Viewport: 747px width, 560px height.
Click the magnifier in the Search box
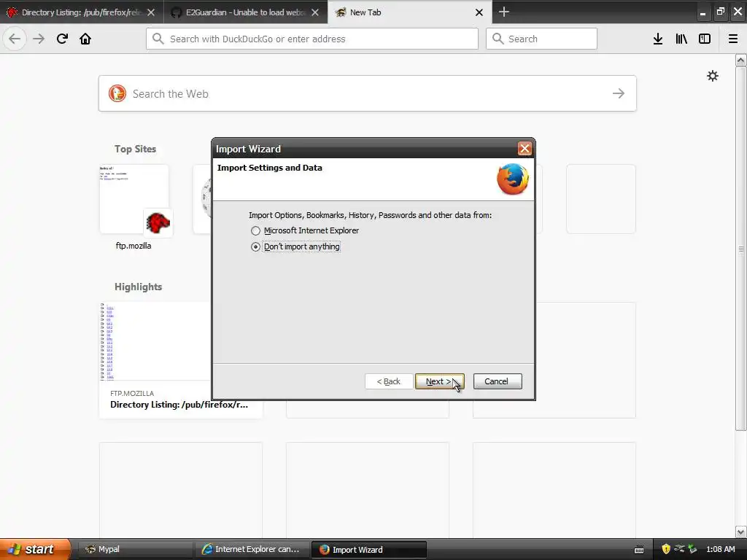(498, 39)
